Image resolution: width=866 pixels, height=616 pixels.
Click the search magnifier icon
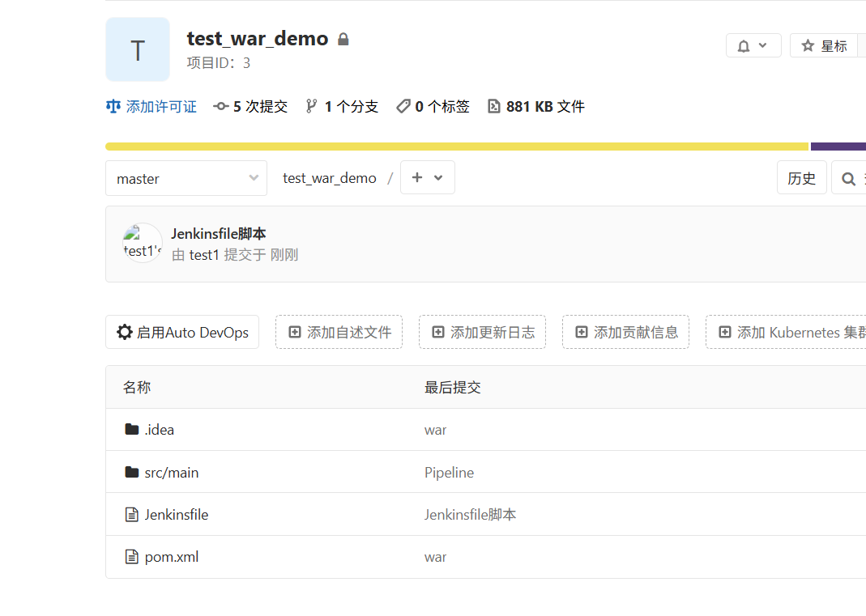tap(848, 179)
